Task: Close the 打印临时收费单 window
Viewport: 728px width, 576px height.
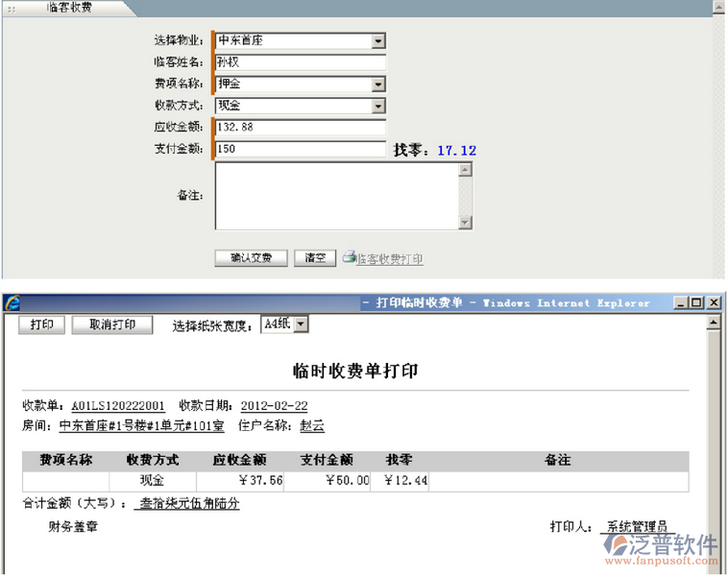Action: coord(714,303)
